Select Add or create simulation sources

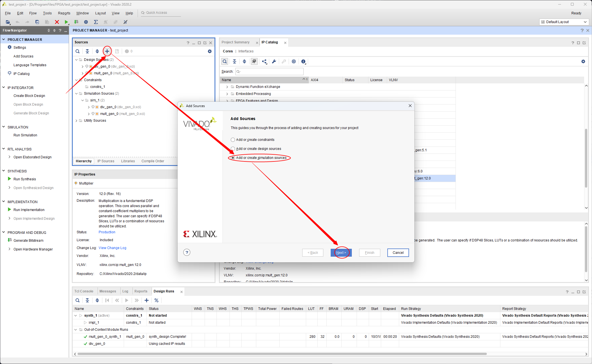click(233, 158)
